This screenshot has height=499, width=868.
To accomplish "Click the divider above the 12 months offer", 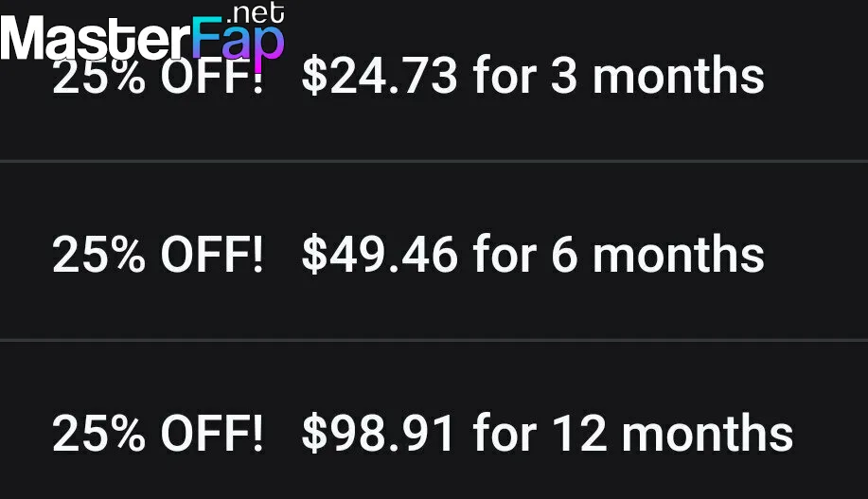I will click(x=434, y=339).
